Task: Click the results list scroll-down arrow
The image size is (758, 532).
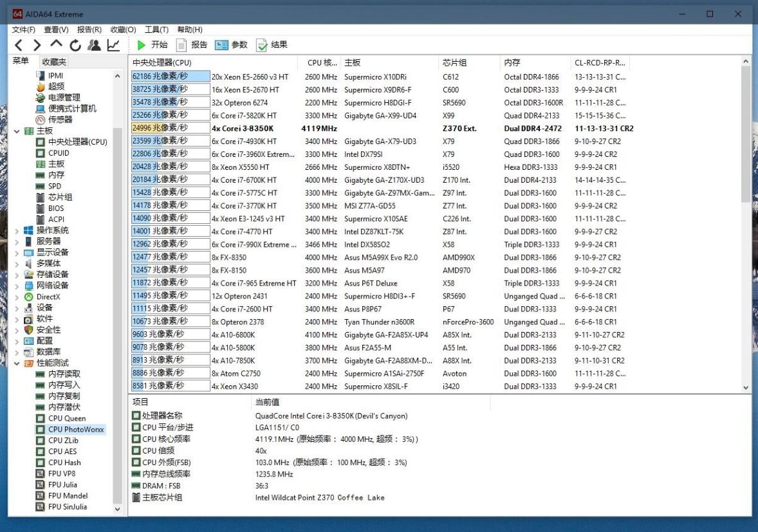Action: (x=745, y=387)
